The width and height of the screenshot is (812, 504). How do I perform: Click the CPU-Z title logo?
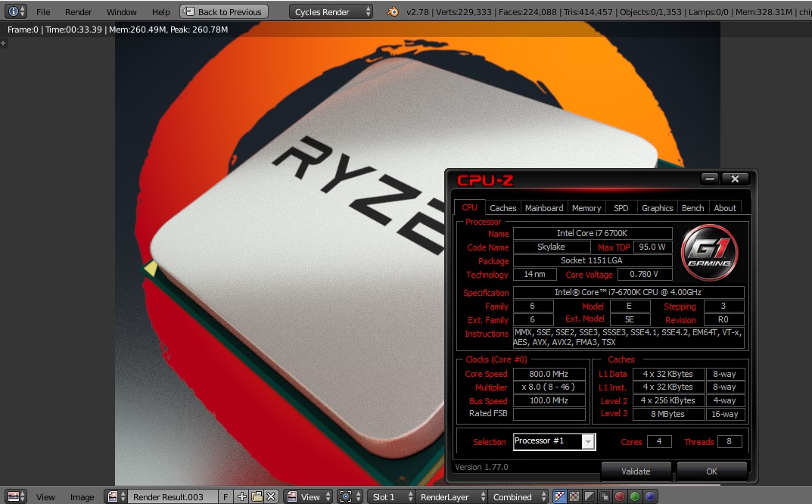pos(485,180)
